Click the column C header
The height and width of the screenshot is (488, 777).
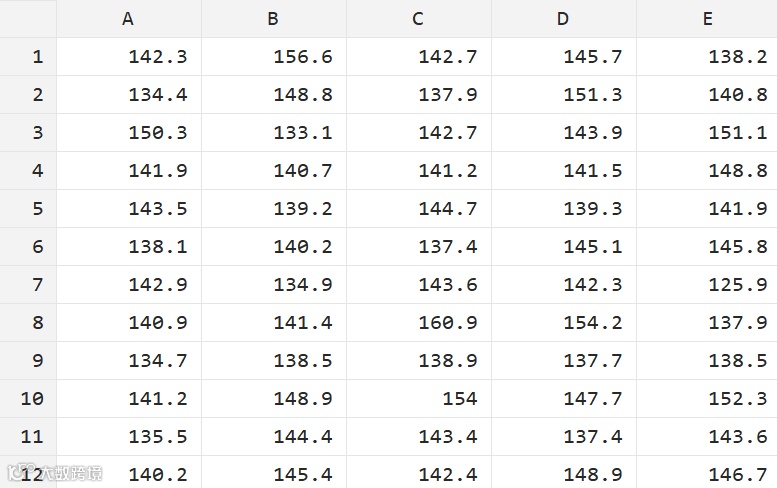coord(418,19)
